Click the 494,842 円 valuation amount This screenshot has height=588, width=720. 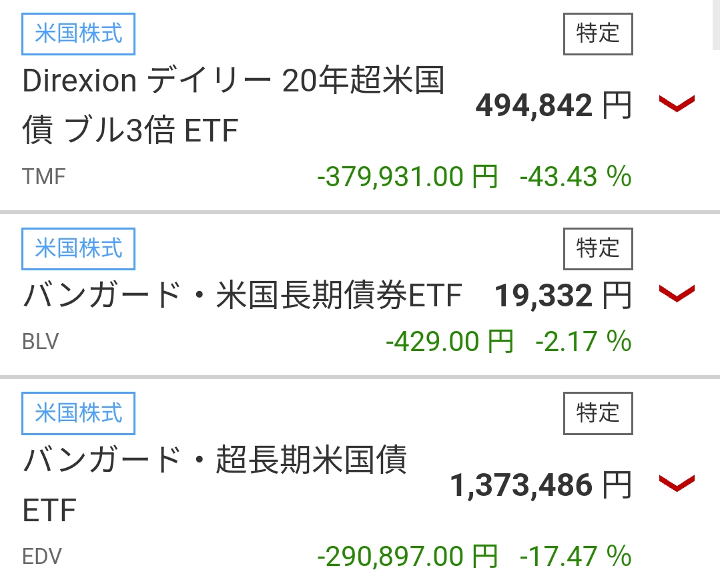point(553,105)
